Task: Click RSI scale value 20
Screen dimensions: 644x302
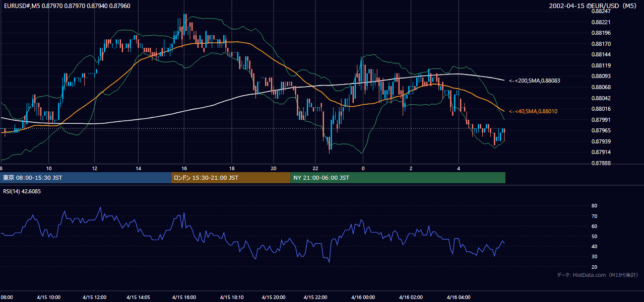Action: pos(594,267)
